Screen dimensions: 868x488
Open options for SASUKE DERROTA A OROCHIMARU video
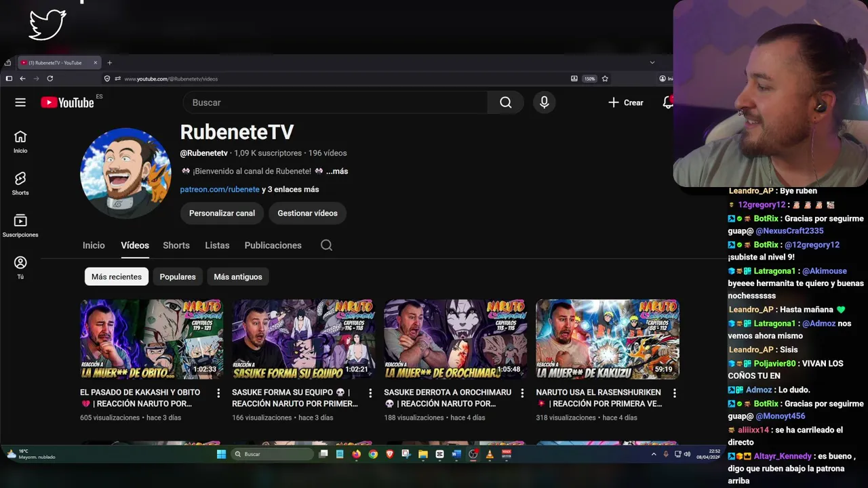tap(522, 393)
